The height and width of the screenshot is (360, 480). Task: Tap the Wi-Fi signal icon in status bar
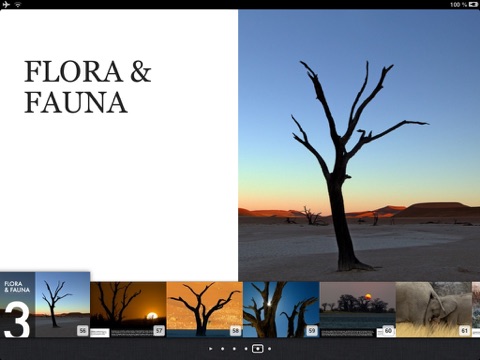coord(18,5)
